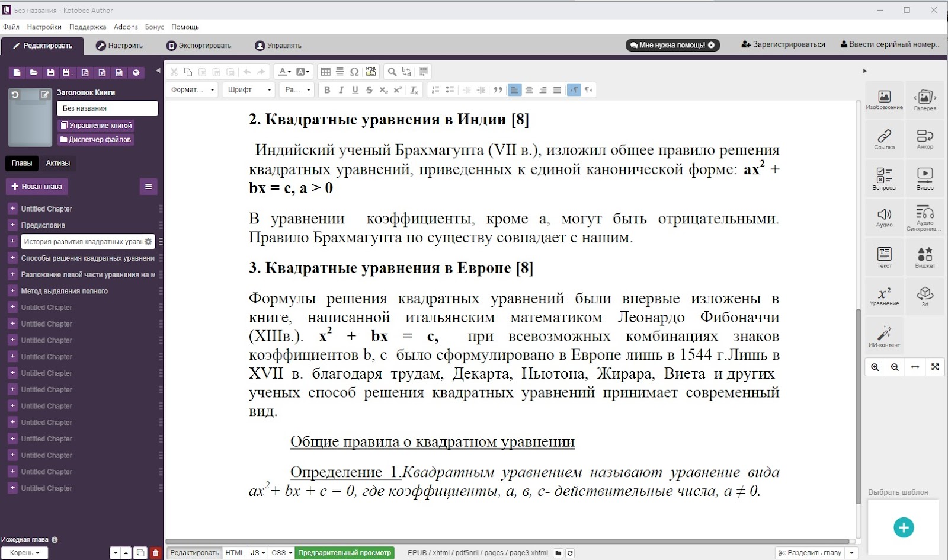The image size is (948, 560).
Task: Click the Save floppy disk icon
Action: 51,73
